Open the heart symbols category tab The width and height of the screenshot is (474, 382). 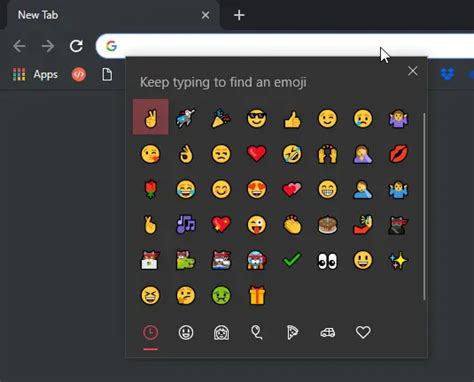pos(363,332)
